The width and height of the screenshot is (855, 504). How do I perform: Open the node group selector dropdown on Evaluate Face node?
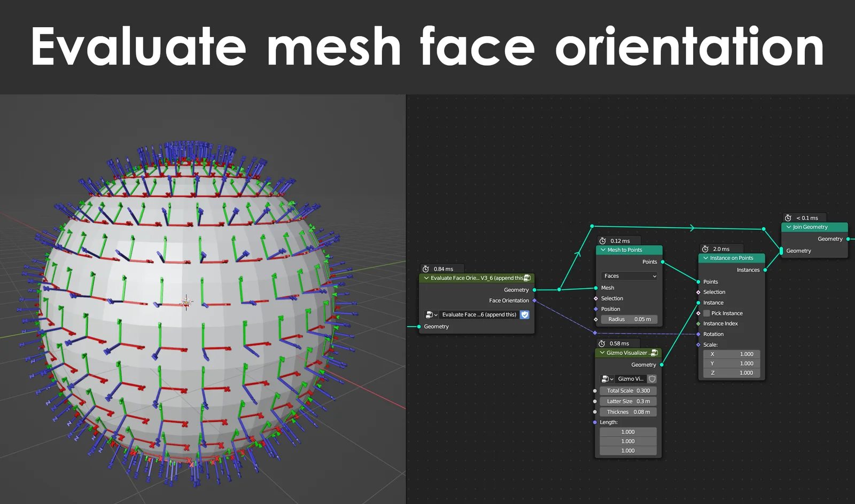436,314
